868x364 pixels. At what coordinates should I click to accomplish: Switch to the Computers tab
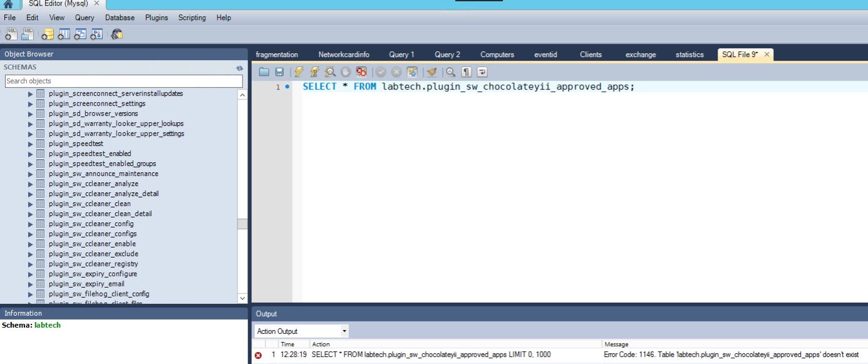497,55
